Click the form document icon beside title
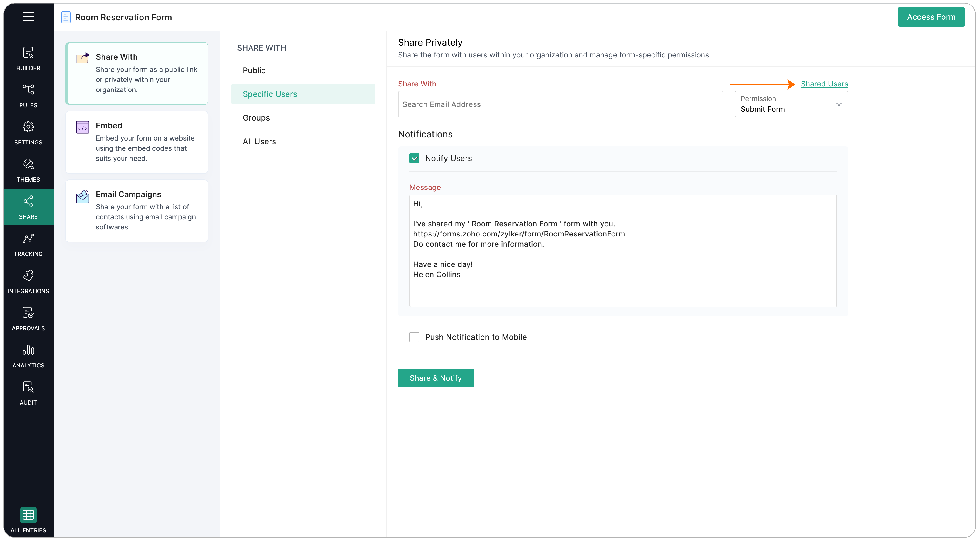 (x=66, y=17)
